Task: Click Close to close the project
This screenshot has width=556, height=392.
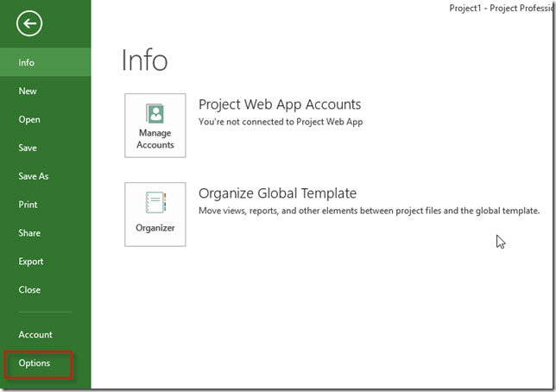Action: pyautogui.click(x=29, y=290)
